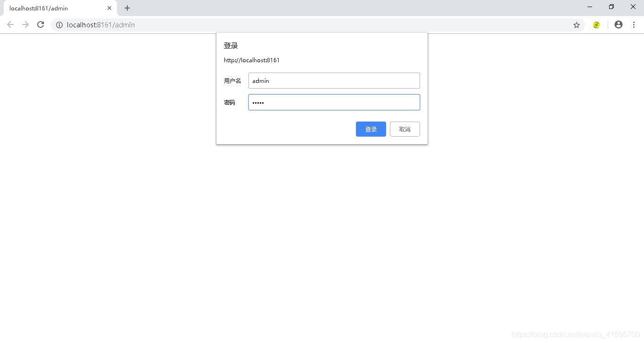The width and height of the screenshot is (644, 343).
Task: Click the 密码 label
Action: coord(230,103)
